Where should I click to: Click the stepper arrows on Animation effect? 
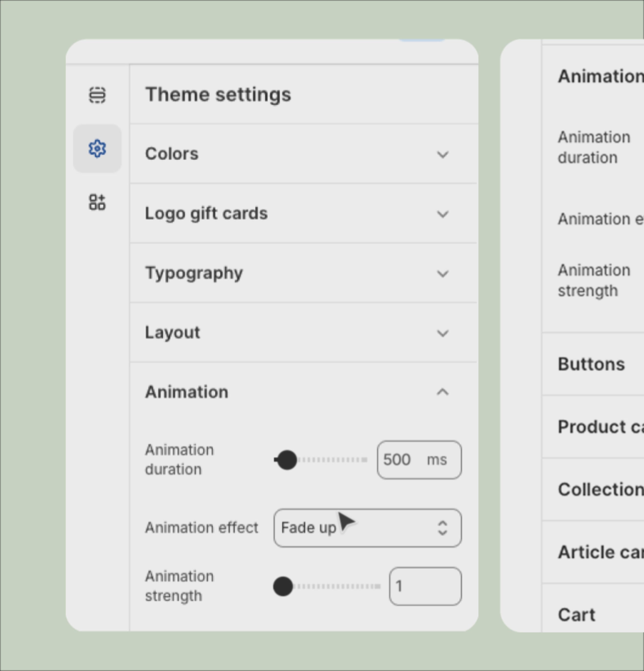tap(443, 528)
